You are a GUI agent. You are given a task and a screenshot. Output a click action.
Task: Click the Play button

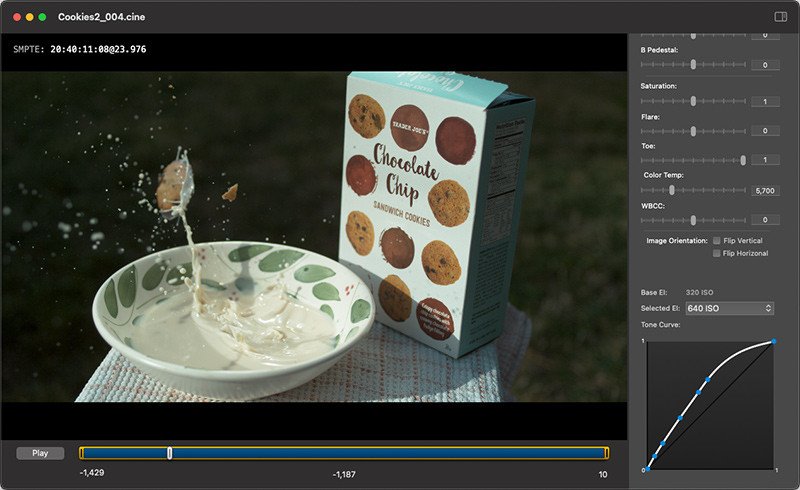pyautogui.click(x=40, y=453)
